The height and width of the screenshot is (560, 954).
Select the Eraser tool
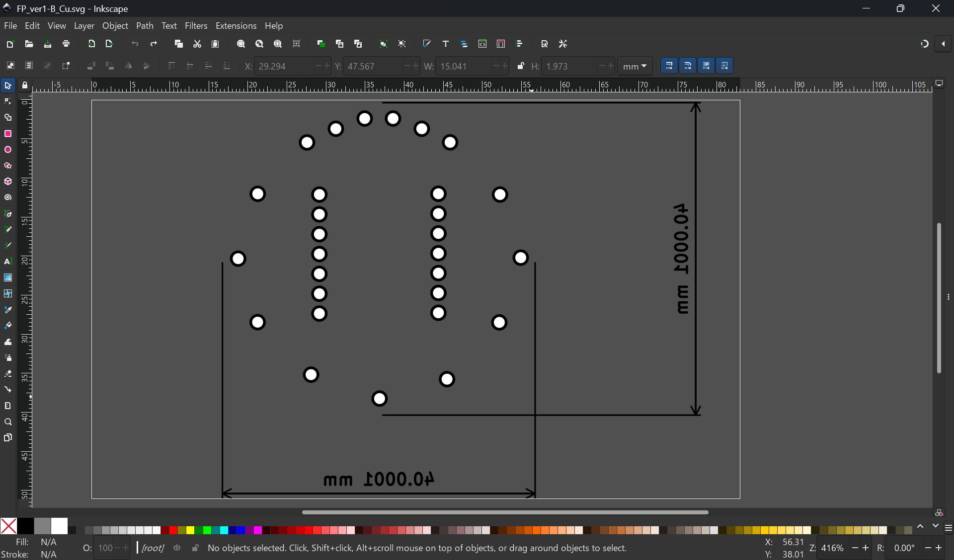[8, 374]
